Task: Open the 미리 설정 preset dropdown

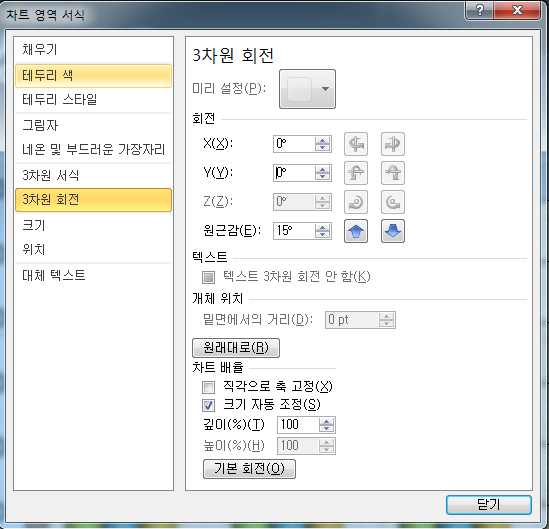Action: [307, 89]
